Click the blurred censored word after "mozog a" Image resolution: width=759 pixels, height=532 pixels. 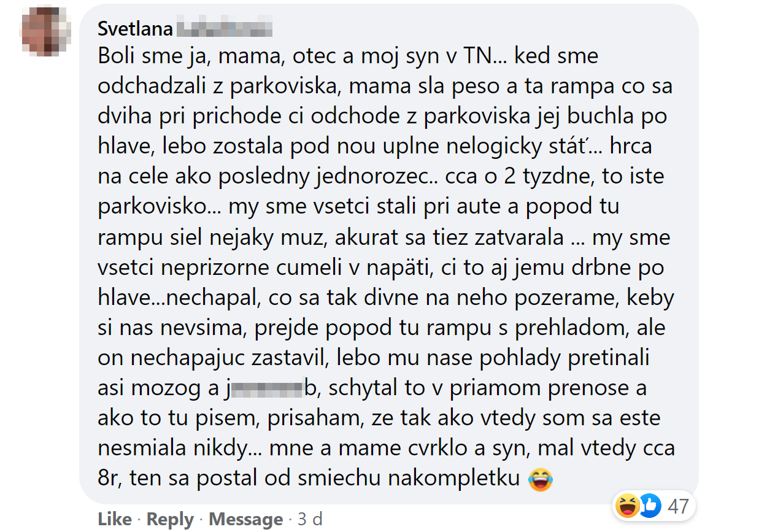click(x=269, y=388)
